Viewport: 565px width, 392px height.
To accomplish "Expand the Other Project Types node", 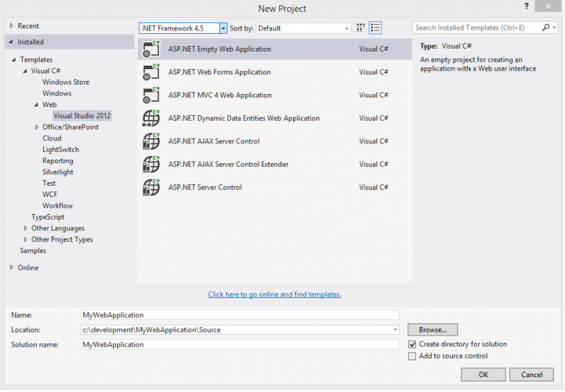I will (25, 239).
